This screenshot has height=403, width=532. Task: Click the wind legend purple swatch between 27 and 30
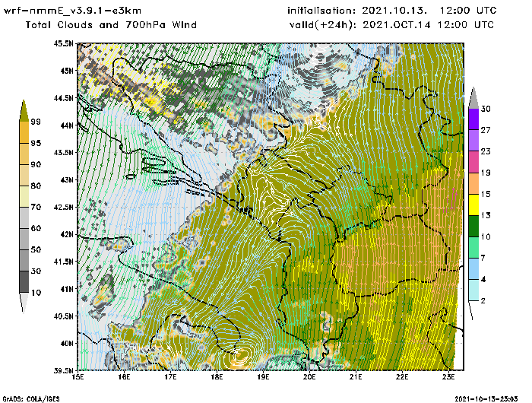pos(473,119)
